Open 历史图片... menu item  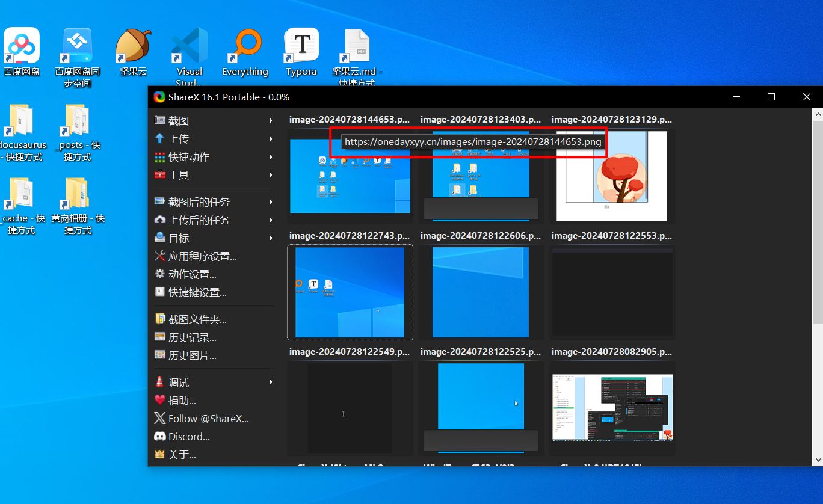point(192,355)
